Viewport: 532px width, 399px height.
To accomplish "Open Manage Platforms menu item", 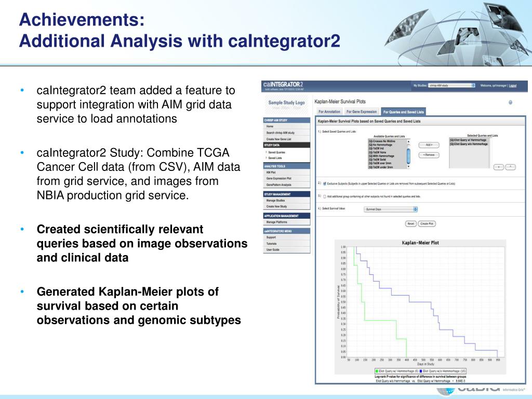I will pyautogui.click(x=287, y=222).
